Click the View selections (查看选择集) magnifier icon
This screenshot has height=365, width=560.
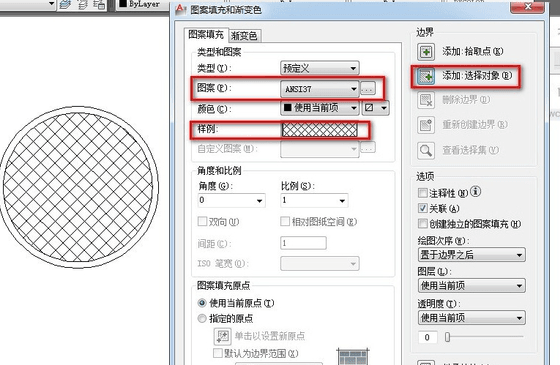[426, 150]
